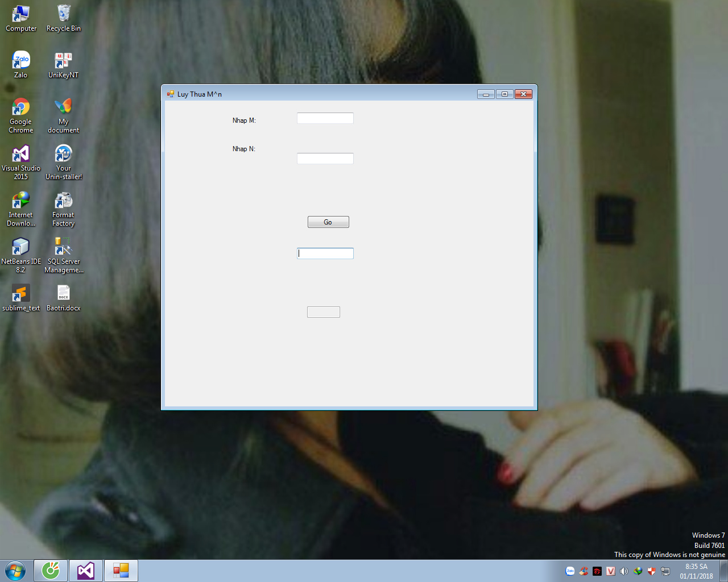Open NetBeans IDE 8.2 shortcut
The width and height of the screenshot is (728, 582).
click(x=21, y=248)
